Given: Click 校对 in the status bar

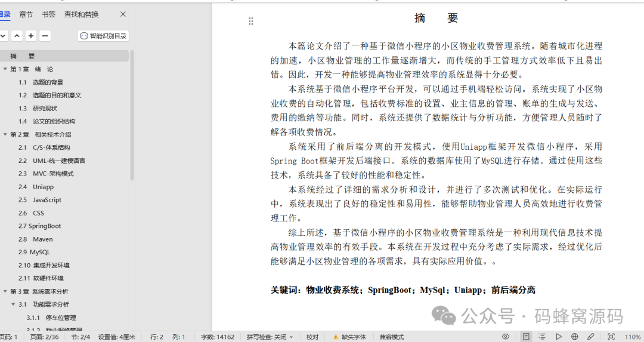Looking at the screenshot, I should [312, 337].
